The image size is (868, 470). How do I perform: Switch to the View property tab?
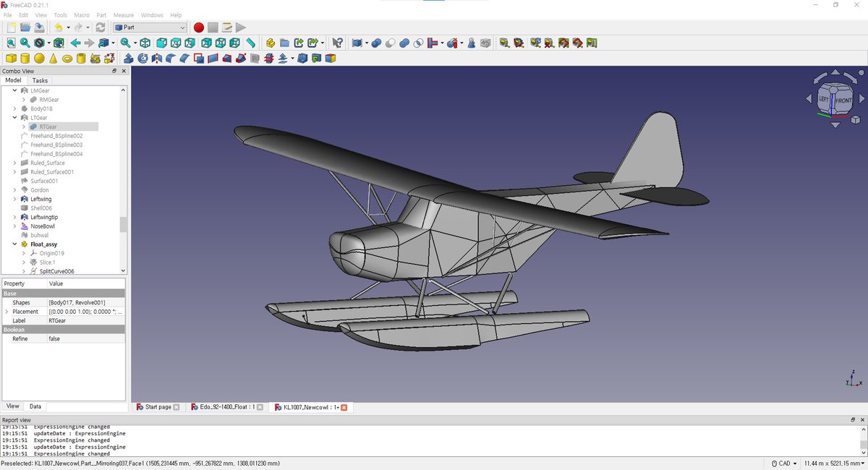coord(12,406)
